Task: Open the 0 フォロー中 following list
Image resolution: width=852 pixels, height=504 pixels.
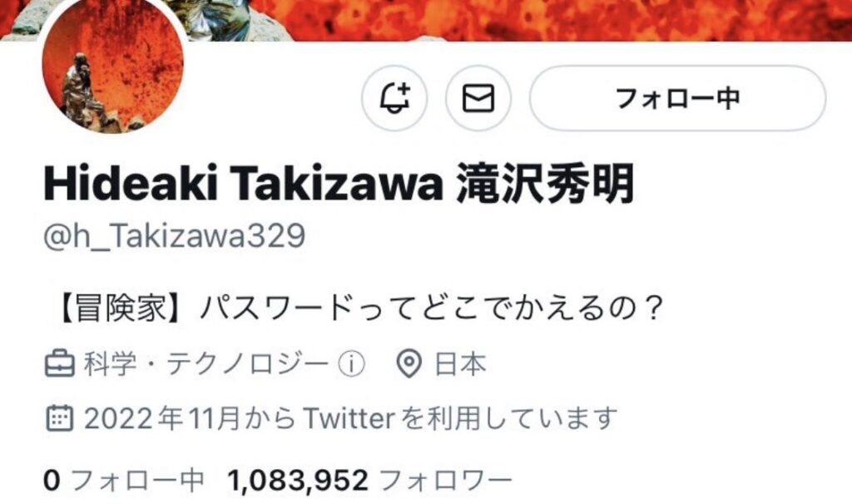Action: pos(123,480)
